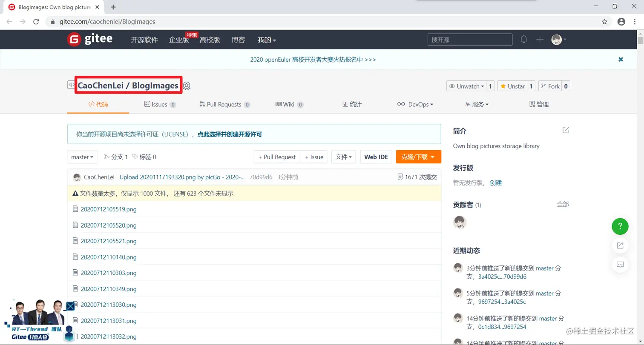
Task: Open the 1671 次提交 commit history
Action: tap(417, 177)
